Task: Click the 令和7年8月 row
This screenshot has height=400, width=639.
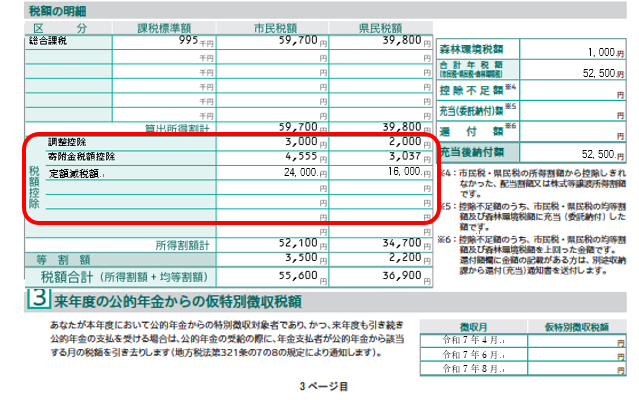Action: pos(523,369)
